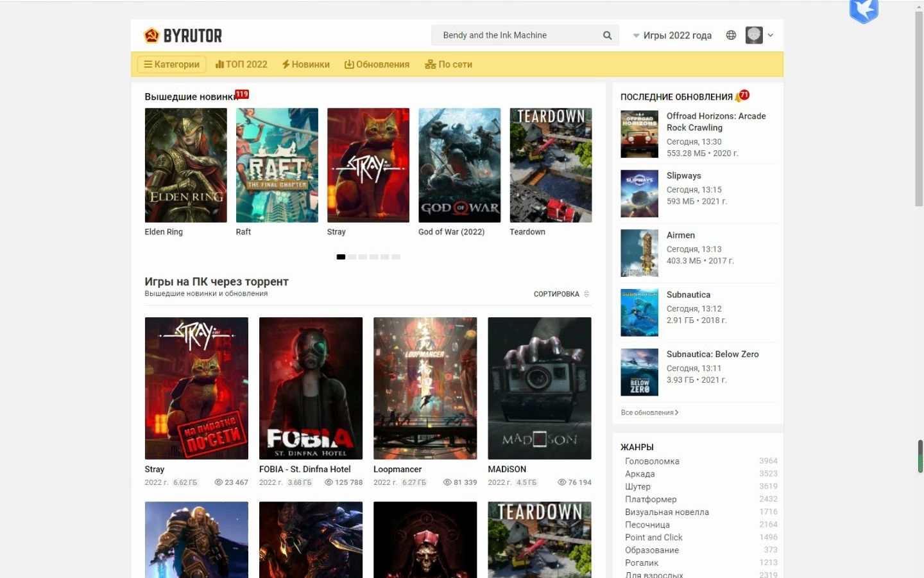Open the Loopmancer poster

(x=425, y=388)
